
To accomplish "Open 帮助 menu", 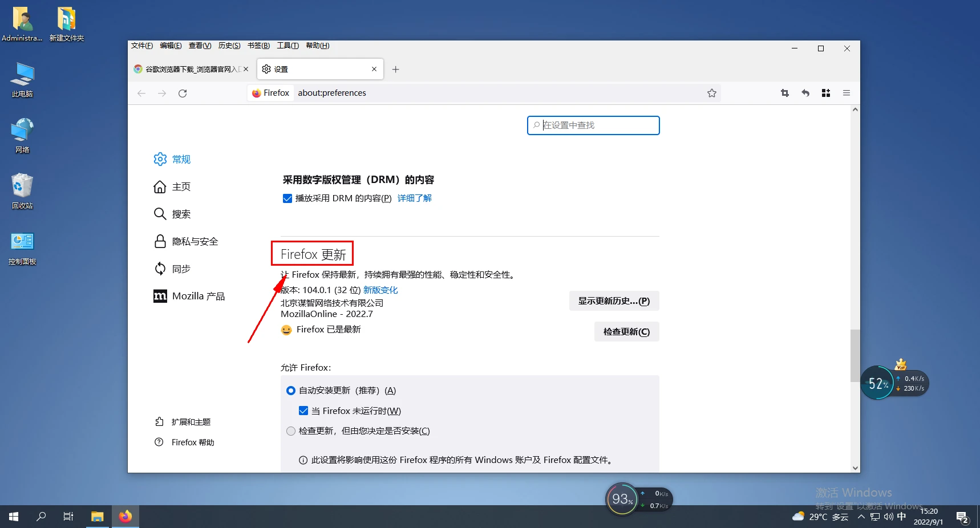I will pyautogui.click(x=318, y=46).
